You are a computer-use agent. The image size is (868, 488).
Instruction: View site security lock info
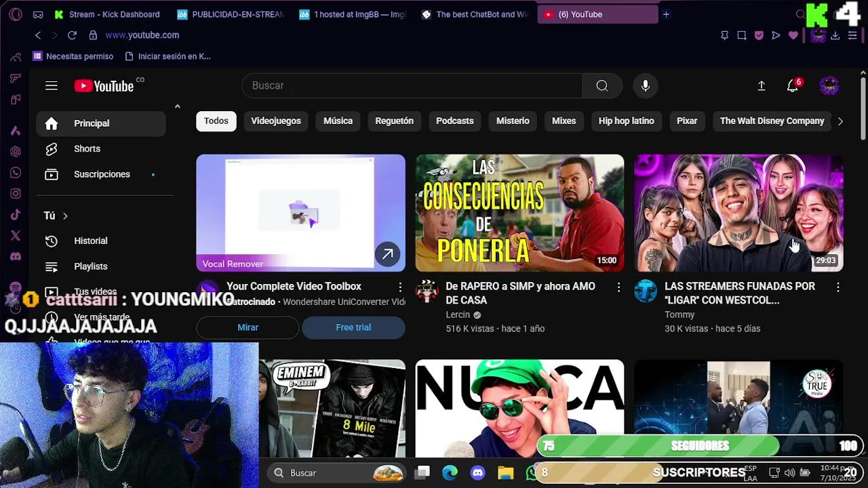pos(93,35)
